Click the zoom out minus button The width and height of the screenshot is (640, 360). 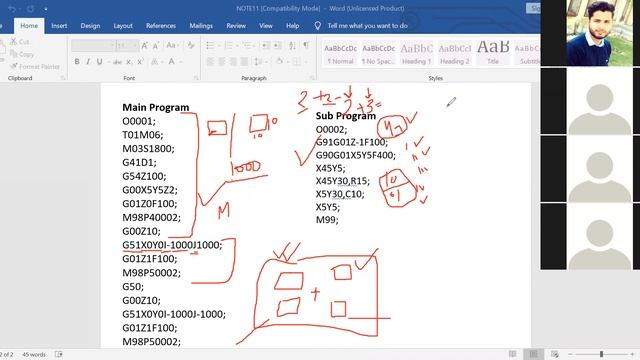(x=570, y=354)
